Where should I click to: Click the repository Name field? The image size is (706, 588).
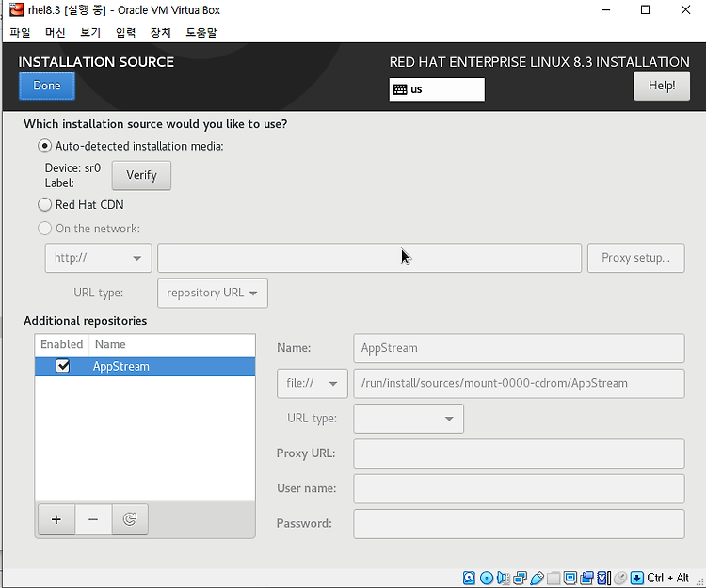click(x=519, y=348)
